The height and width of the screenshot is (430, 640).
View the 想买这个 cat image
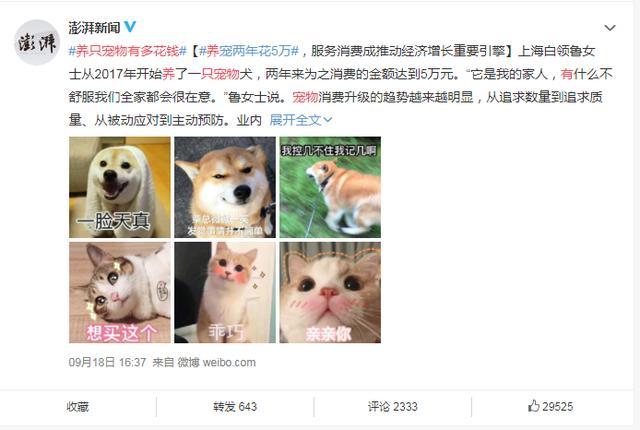(120, 293)
